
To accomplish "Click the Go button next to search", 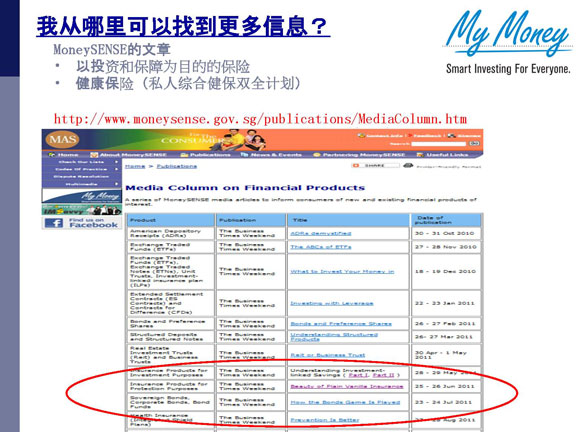I will click(475, 144).
